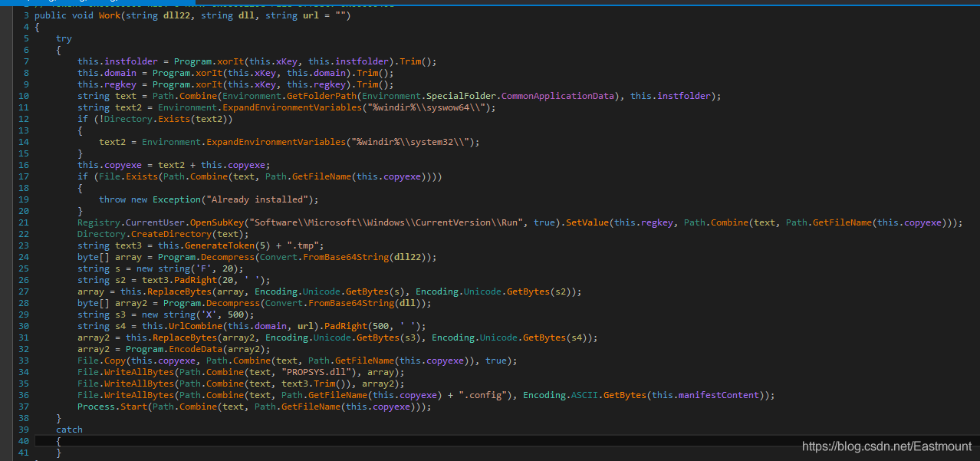This screenshot has width=980, height=461.
Task: Select the CommonApplicationData enum member
Action: pos(559,96)
